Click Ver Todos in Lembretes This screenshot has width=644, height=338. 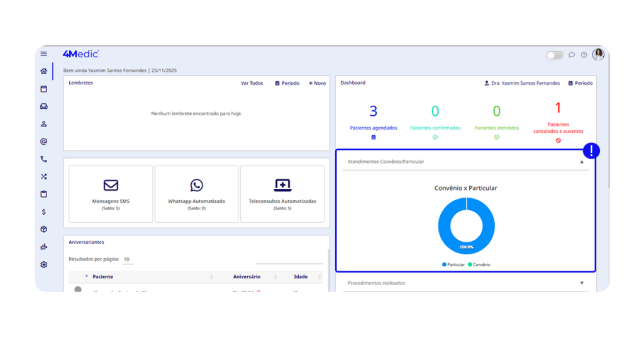[252, 83]
